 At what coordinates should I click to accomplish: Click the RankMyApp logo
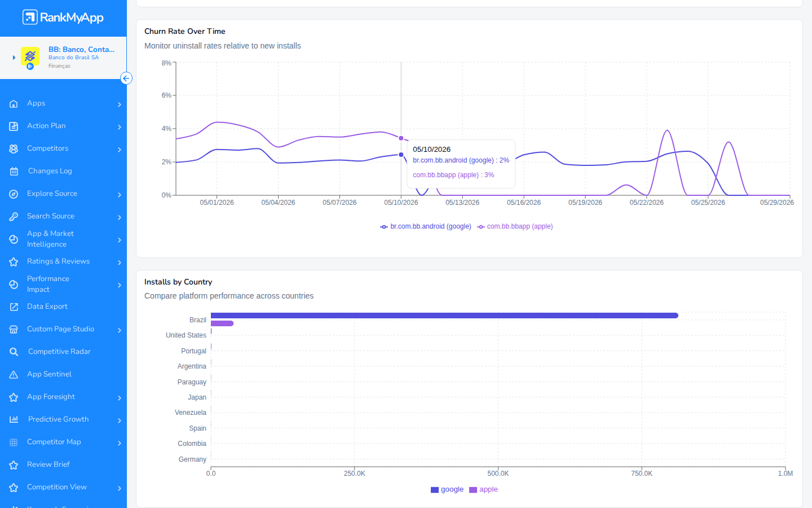pyautogui.click(x=63, y=17)
